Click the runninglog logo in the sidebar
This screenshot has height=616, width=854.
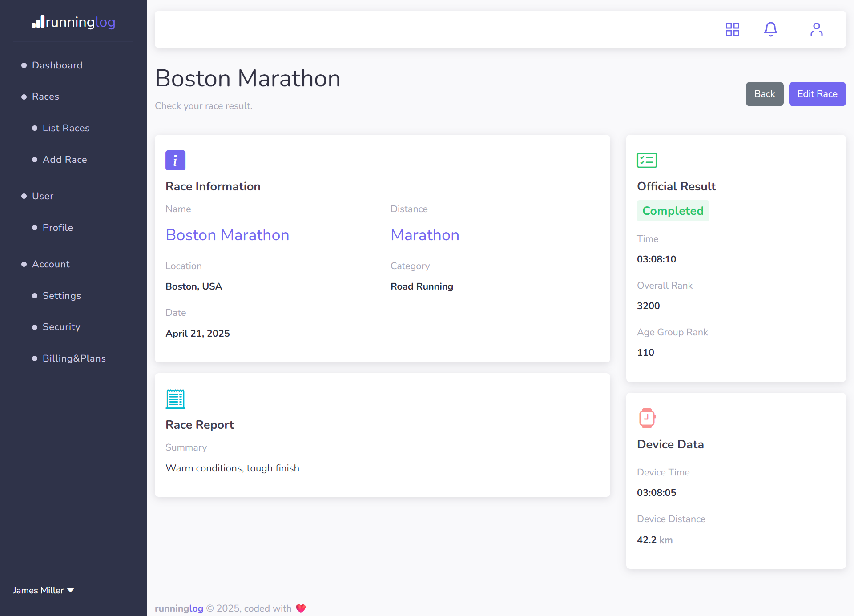(73, 22)
